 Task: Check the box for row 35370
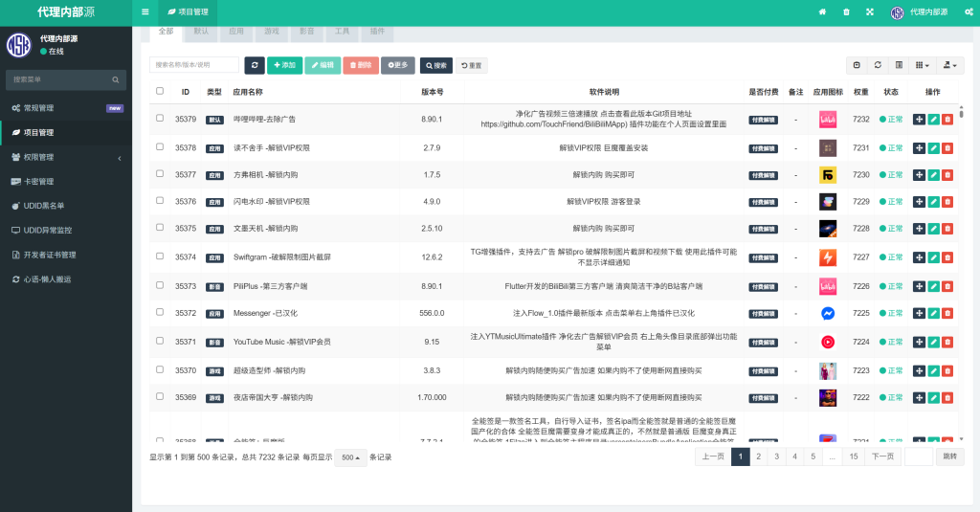pos(160,369)
